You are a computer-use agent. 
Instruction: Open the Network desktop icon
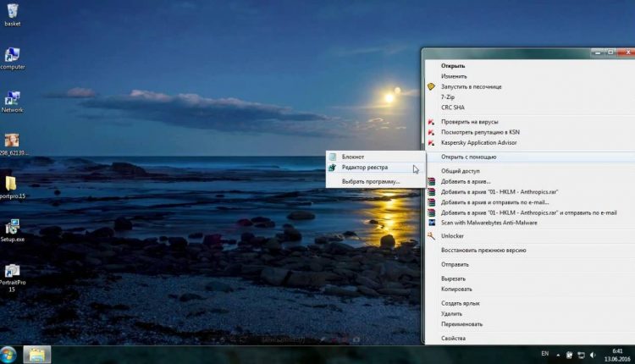point(12,102)
